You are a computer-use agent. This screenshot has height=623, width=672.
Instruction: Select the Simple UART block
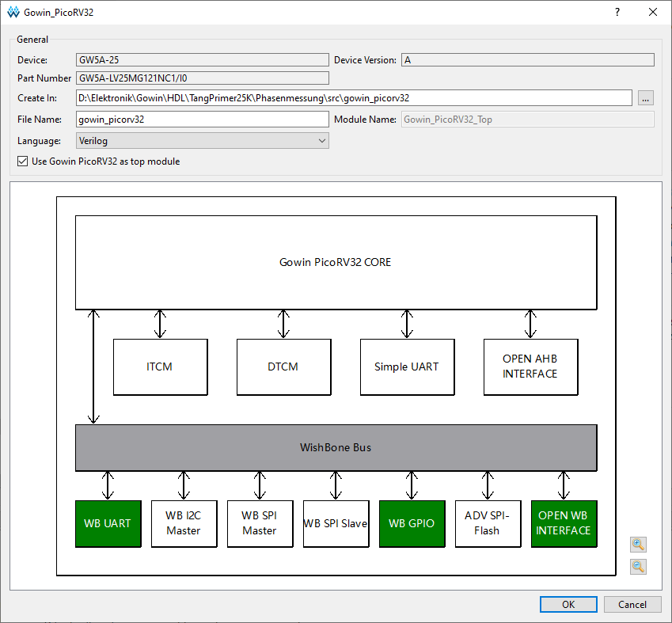click(x=407, y=367)
